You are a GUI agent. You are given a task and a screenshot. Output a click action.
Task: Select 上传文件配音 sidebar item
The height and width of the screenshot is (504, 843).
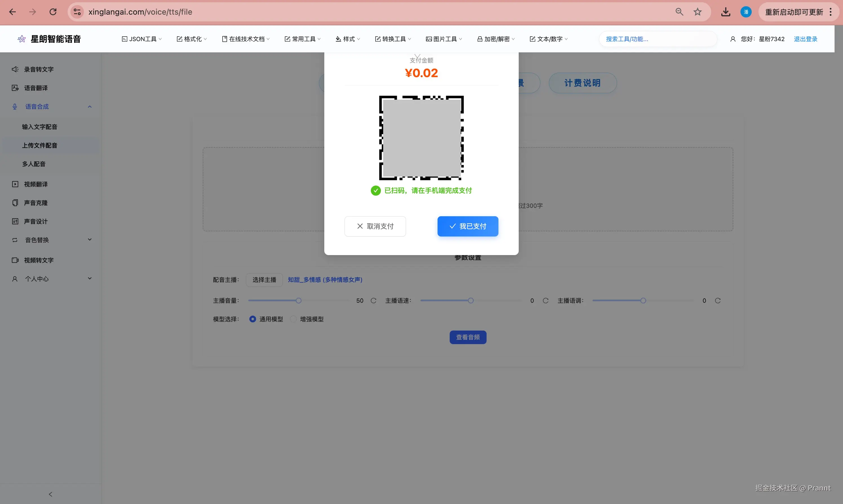(x=51, y=145)
